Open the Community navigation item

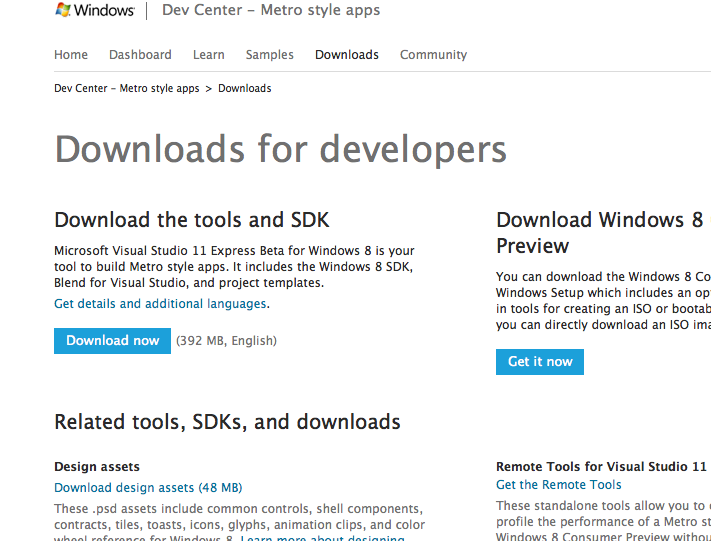[x=433, y=55]
